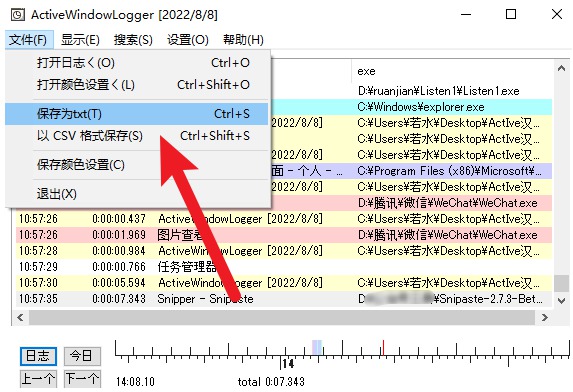Click the ActiveWindowLogger title bar icon
The width and height of the screenshot is (573, 392).
point(18,15)
